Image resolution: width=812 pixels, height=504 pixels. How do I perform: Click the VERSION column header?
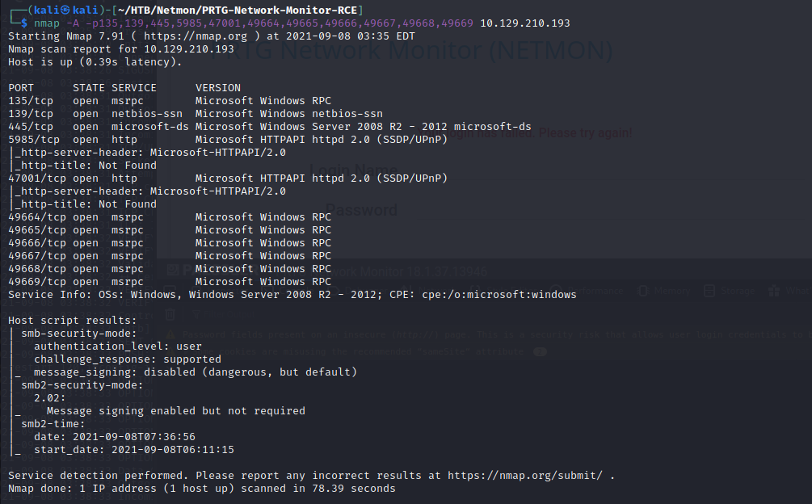click(218, 87)
